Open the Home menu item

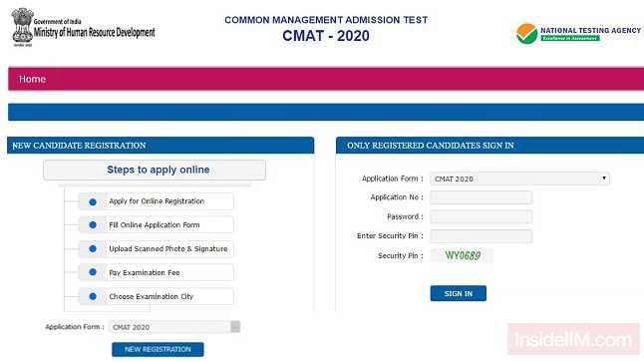click(x=32, y=79)
